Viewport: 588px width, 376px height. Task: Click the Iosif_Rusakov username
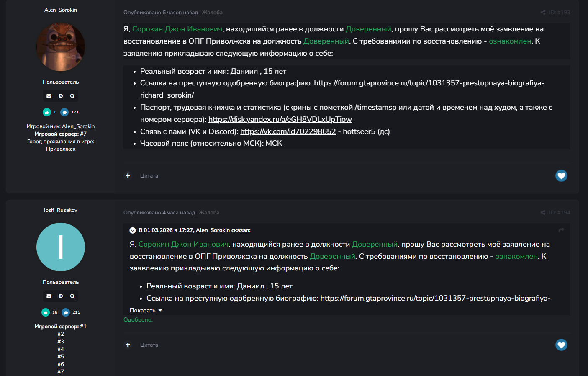pos(61,210)
